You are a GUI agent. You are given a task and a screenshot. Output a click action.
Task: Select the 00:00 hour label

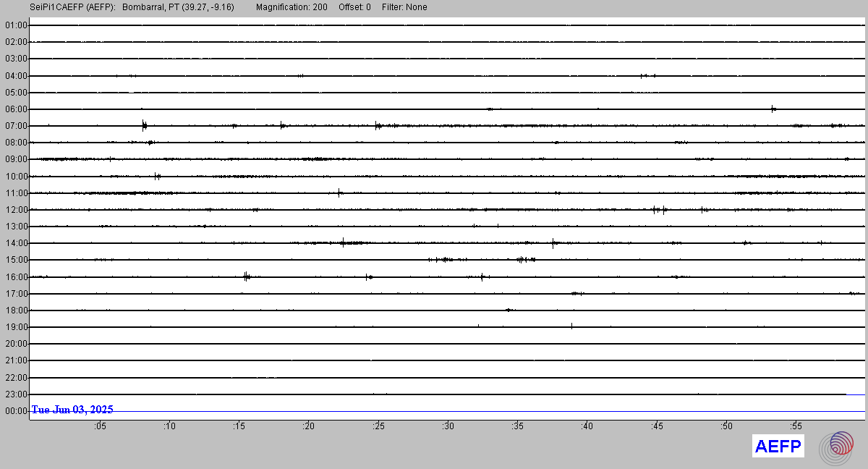click(x=16, y=411)
